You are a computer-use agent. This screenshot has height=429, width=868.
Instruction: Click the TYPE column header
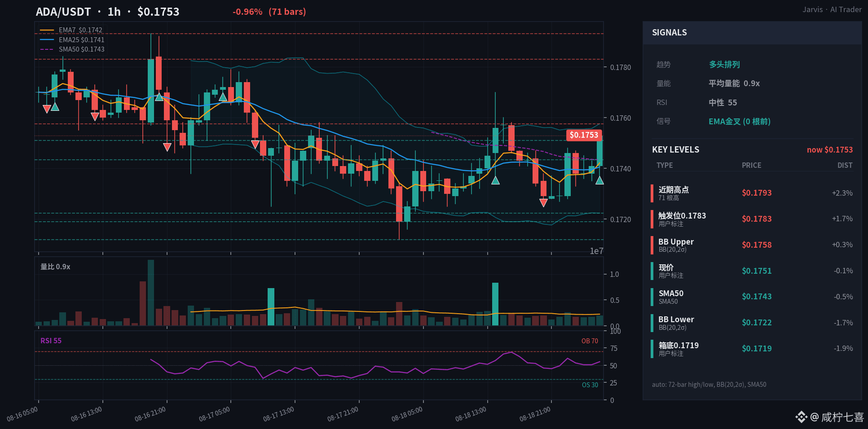coord(665,165)
